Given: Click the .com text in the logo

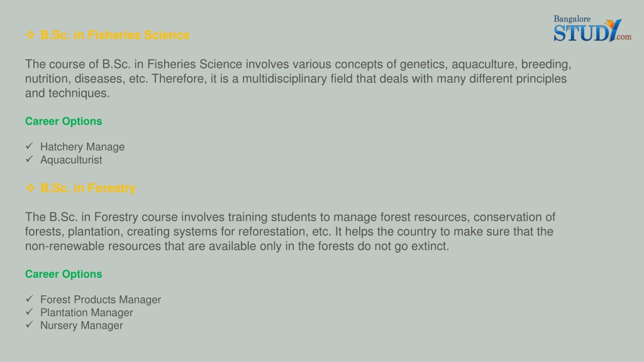Looking at the screenshot, I should (x=623, y=37).
